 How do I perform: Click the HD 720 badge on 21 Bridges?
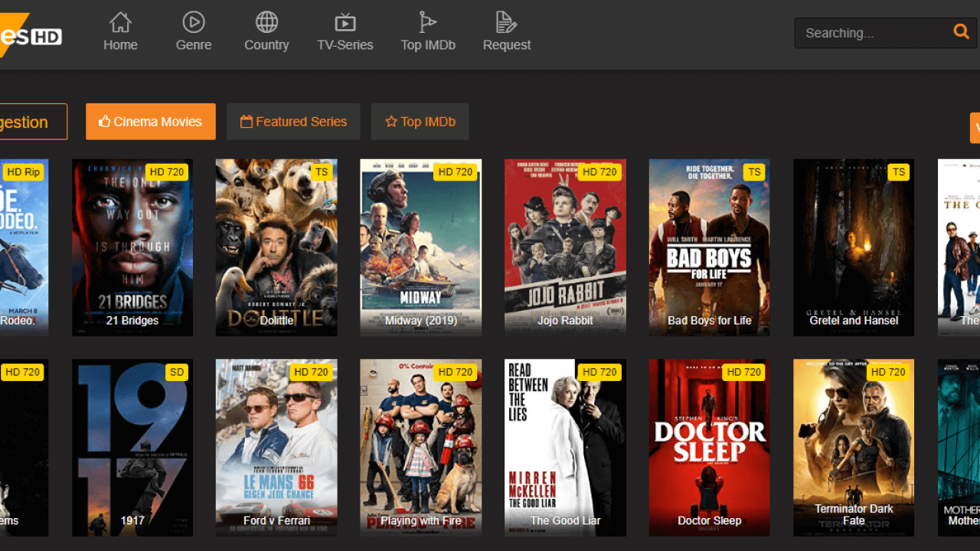[166, 171]
